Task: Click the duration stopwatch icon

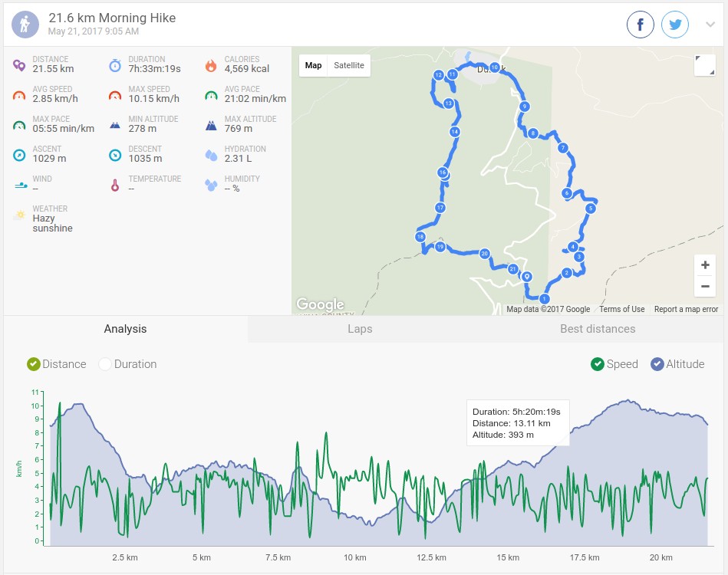Action: [114, 65]
